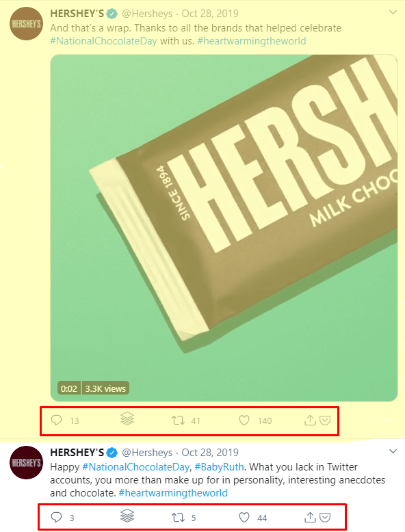
Task: Click Pocket save icon under BabyRuth tweet
Action: click(325, 517)
